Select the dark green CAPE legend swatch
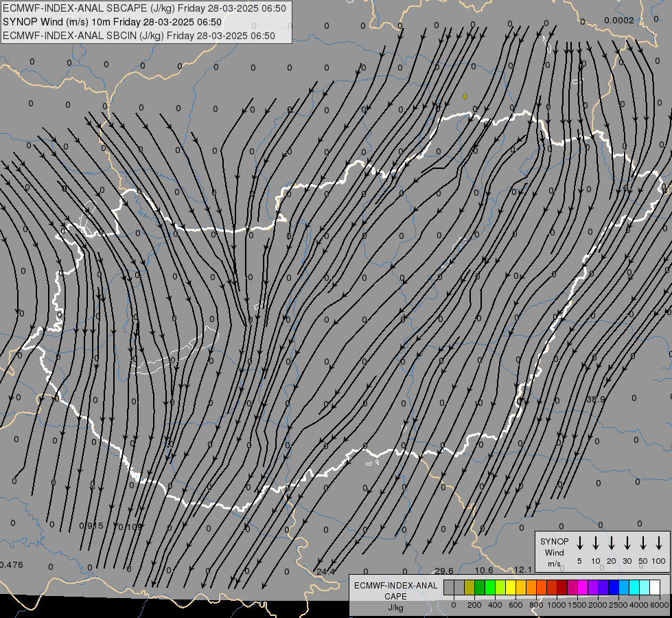Image resolution: width=672 pixels, height=618 pixels. 480,587
